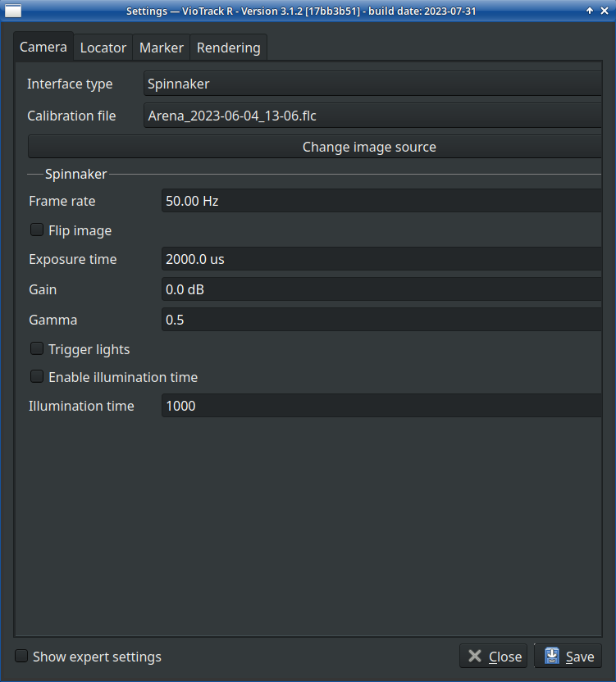Enable the Flip image option

(36, 230)
